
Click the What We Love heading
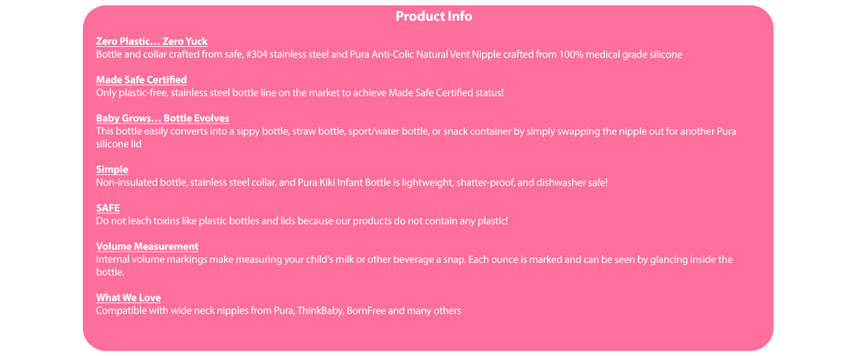[128, 298]
